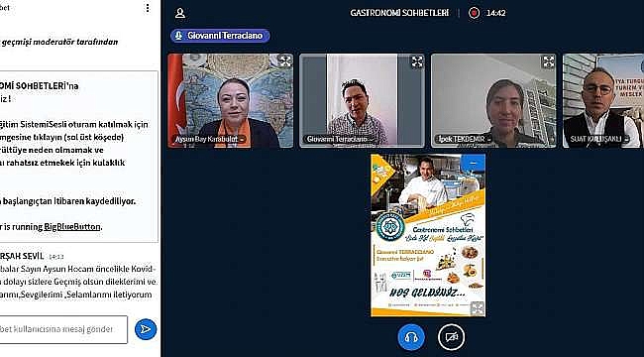The height and width of the screenshot is (357, 644).
Task: Open Aysun Bay Karabulut name dropdown
Action: 209,140
